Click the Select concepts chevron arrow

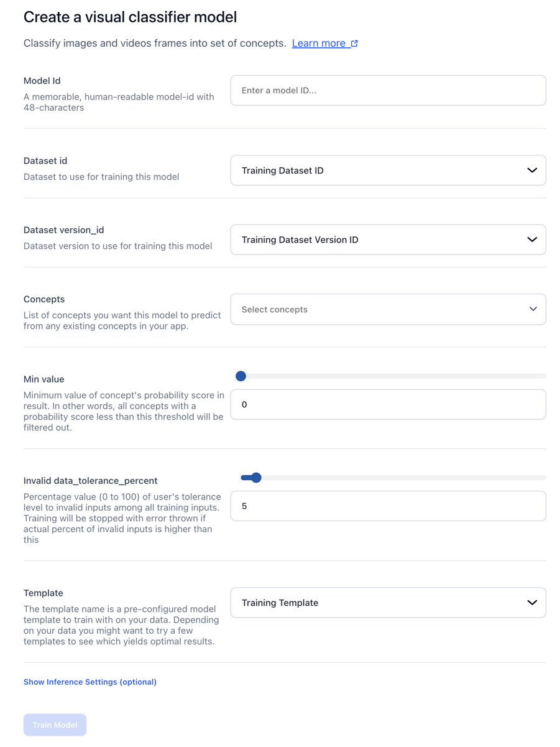(x=533, y=309)
